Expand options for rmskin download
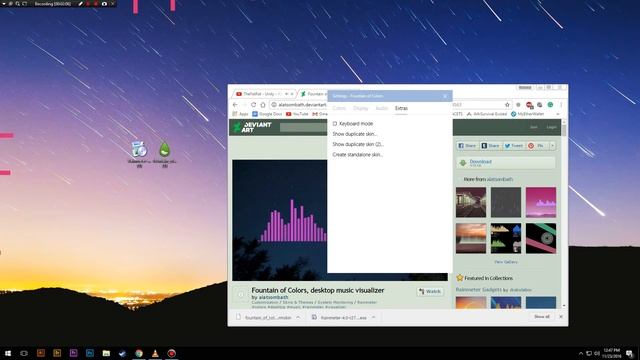640x360 pixels. (x=298, y=318)
